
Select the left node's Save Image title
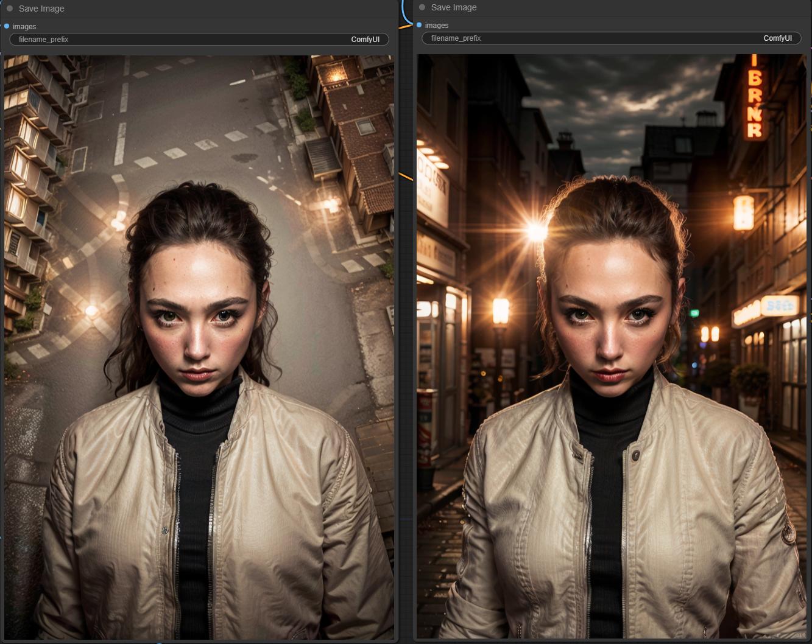point(41,9)
